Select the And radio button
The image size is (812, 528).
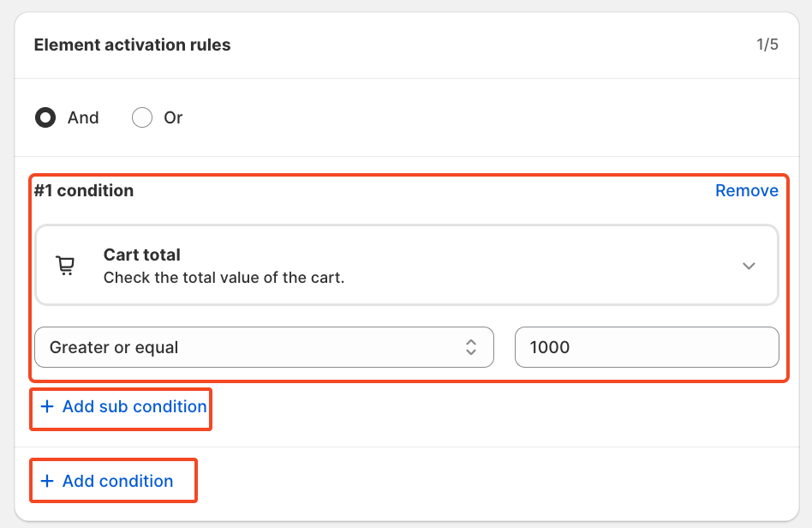pyautogui.click(x=45, y=117)
